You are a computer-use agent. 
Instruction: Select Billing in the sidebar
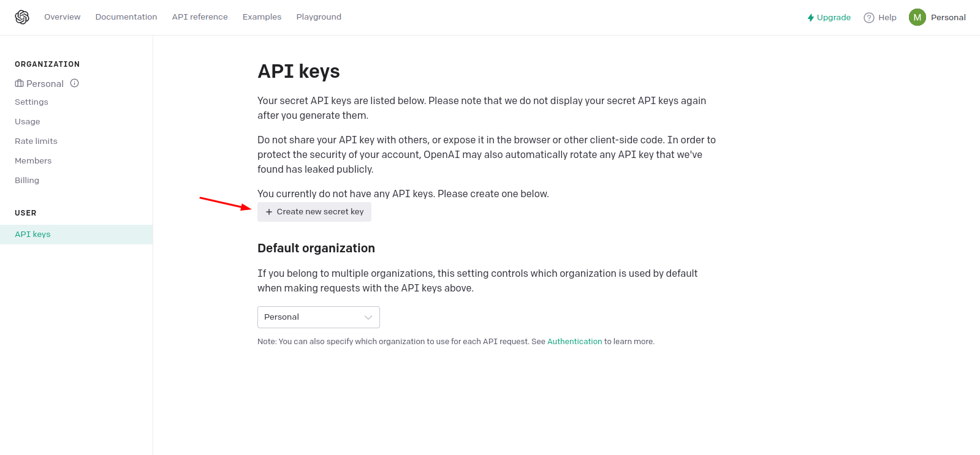(27, 181)
